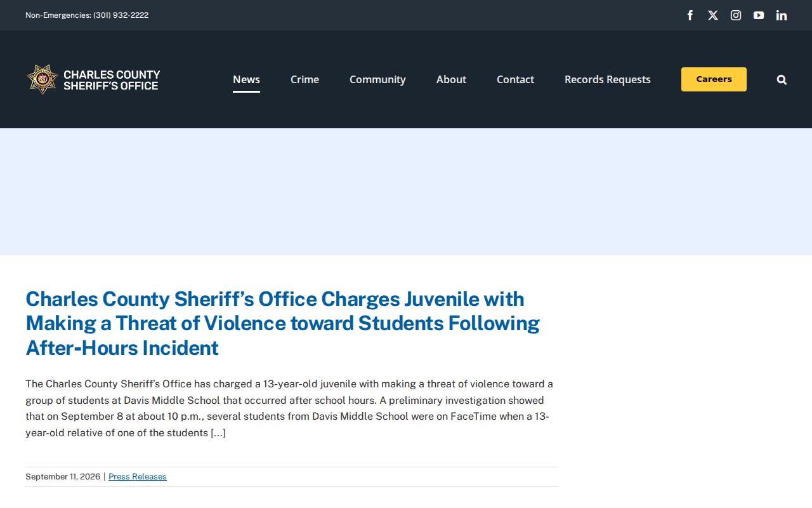The height and width of the screenshot is (508, 812).
Task: Click the September 11, 2026 date
Action: (x=63, y=477)
